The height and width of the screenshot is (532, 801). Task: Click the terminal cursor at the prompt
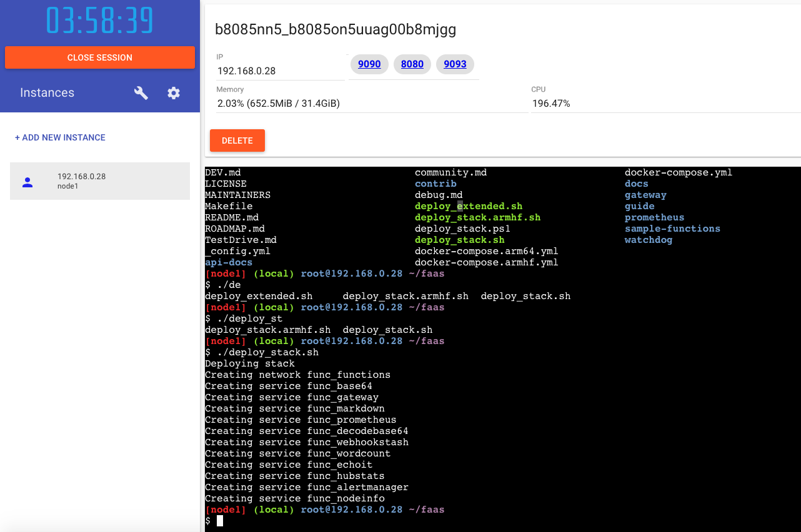click(x=220, y=521)
